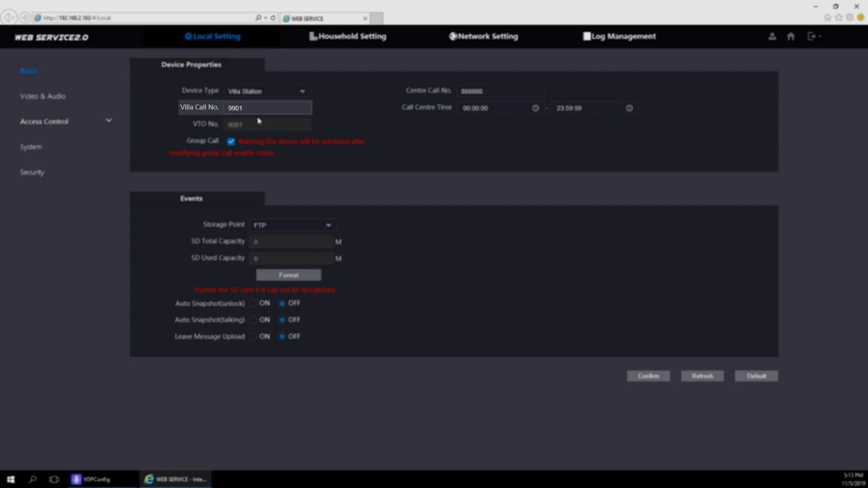Click the Confirm button
The width and height of the screenshot is (868, 488).
648,376
